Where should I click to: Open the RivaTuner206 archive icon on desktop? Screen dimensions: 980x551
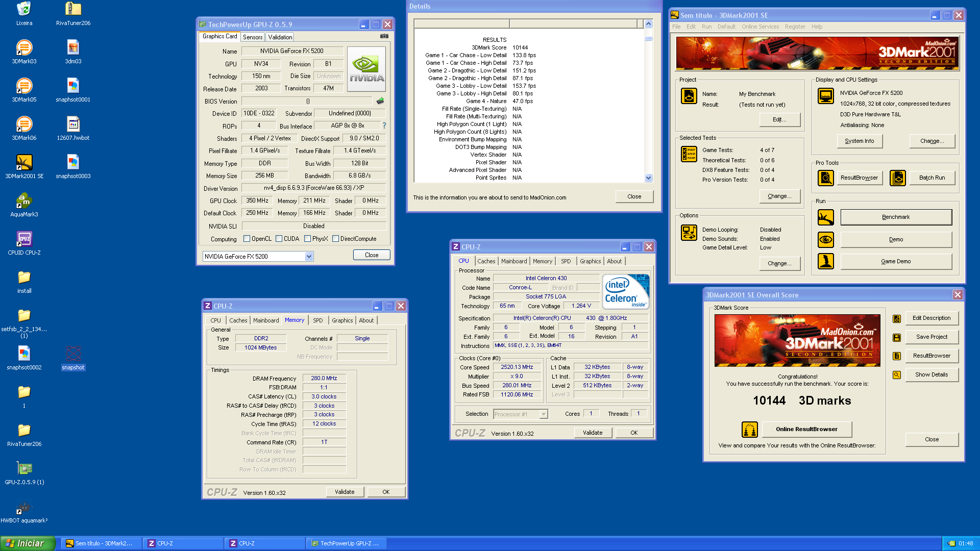[x=73, y=9]
